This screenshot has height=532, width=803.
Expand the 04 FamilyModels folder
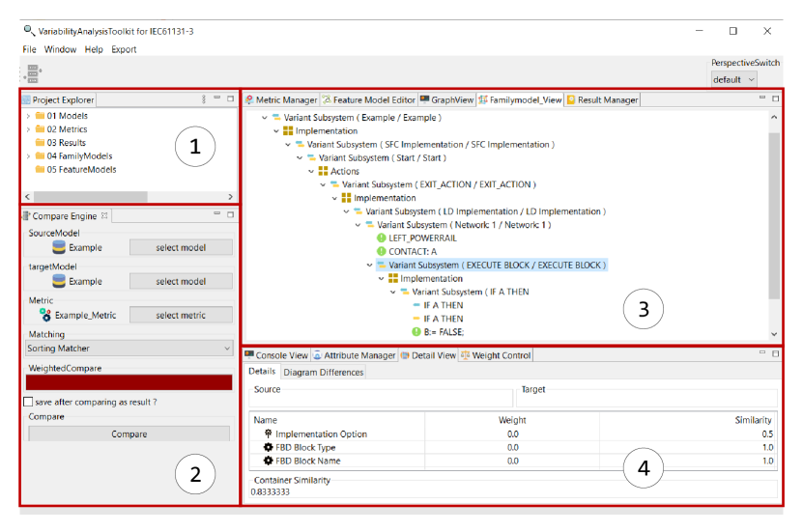[x=28, y=156]
